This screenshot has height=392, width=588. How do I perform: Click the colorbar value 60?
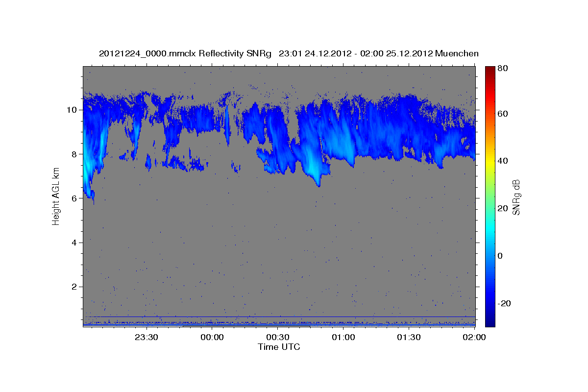(x=503, y=114)
